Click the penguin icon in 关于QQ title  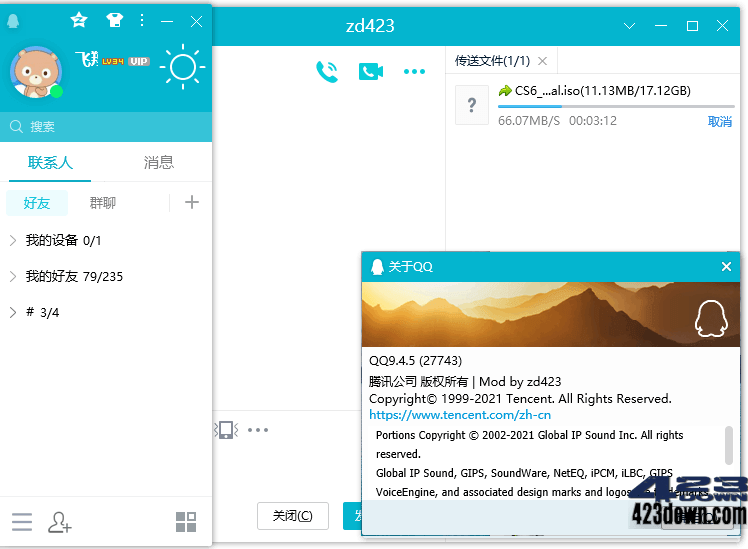pyautogui.click(x=377, y=267)
